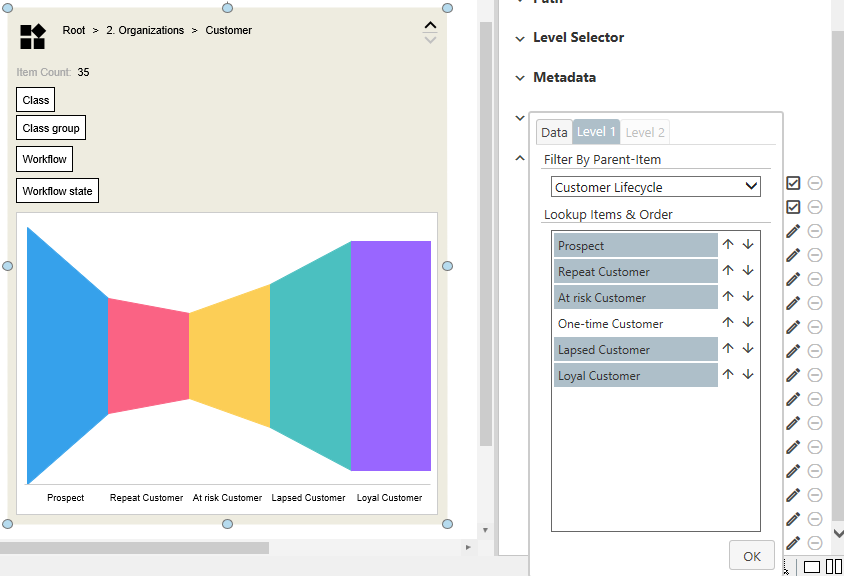Move At risk Customer down one position

(748, 297)
